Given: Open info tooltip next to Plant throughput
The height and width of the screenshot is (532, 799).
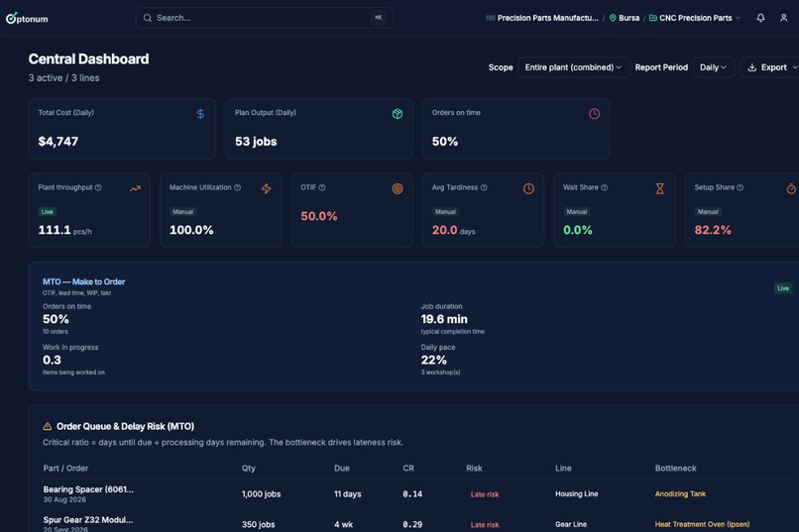Looking at the screenshot, I should click(98, 187).
